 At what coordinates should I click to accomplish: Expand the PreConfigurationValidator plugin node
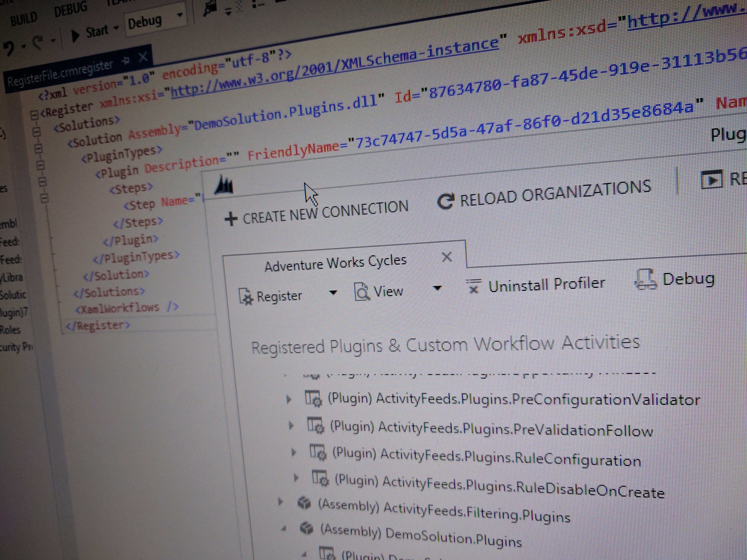pos(289,399)
